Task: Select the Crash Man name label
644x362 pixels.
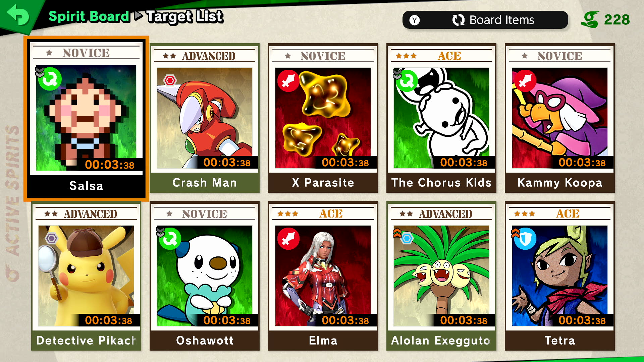Action: pyautogui.click(x=205, y=183)
